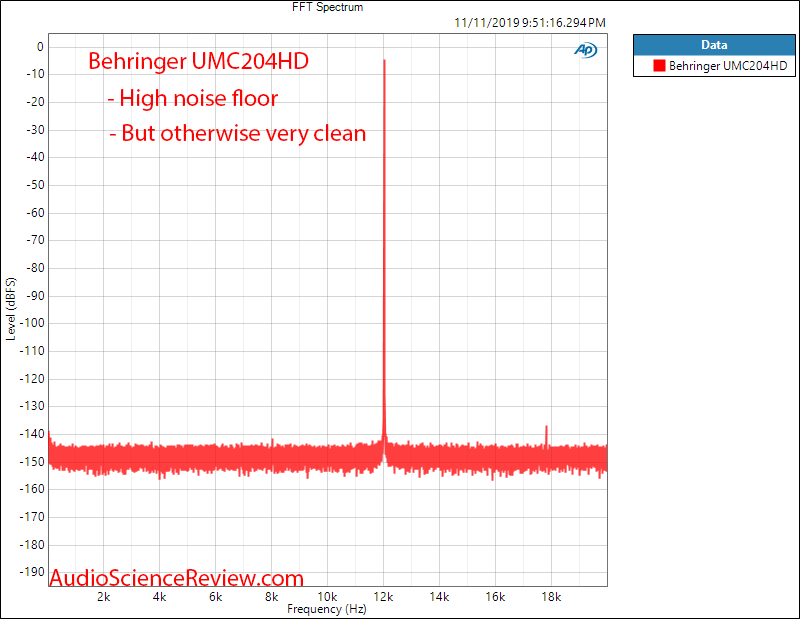
Task: Click the AP logo in the graph corner
Action: tap(586, 50)
